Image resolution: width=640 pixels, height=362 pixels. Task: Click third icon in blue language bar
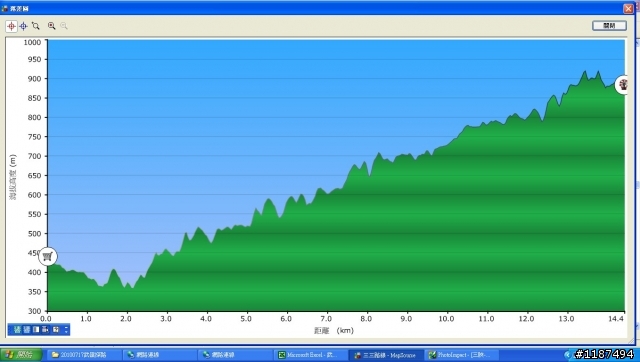36,329
